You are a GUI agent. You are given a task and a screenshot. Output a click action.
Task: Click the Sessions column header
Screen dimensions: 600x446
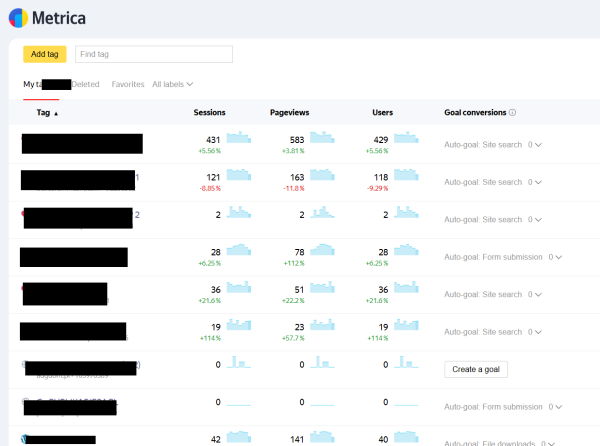pos(209,113)
